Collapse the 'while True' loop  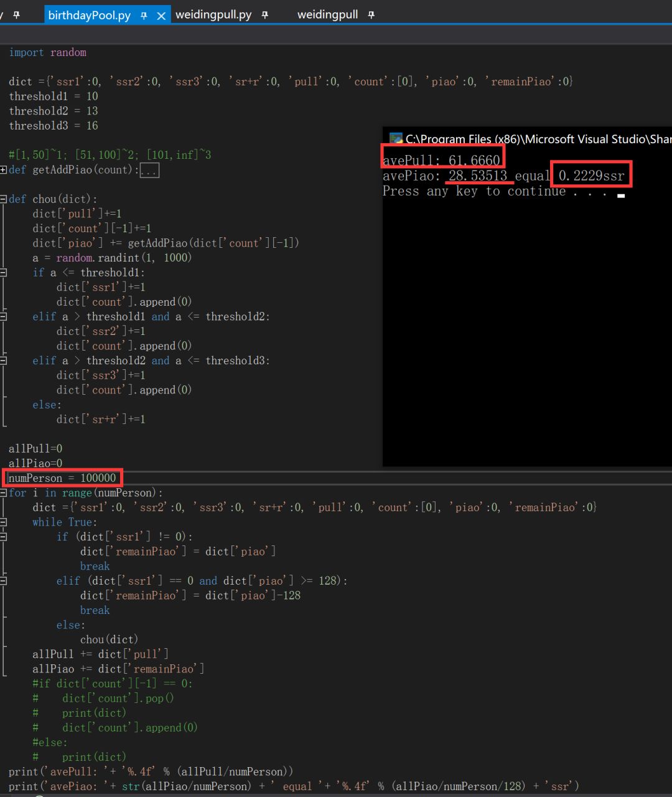pyautogui.click(x=4, y=522)
